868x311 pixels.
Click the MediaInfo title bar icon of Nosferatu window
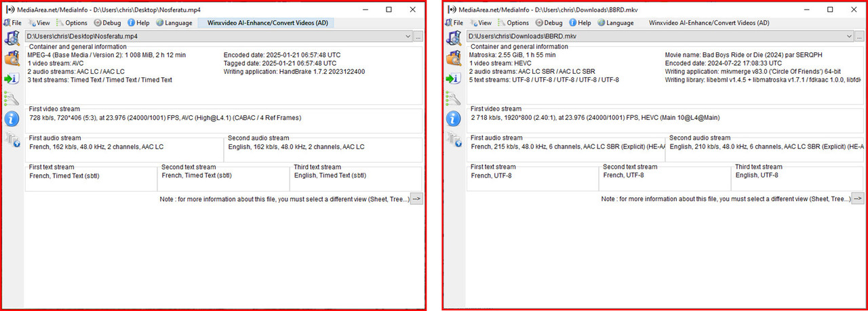[x=9, y=9]
